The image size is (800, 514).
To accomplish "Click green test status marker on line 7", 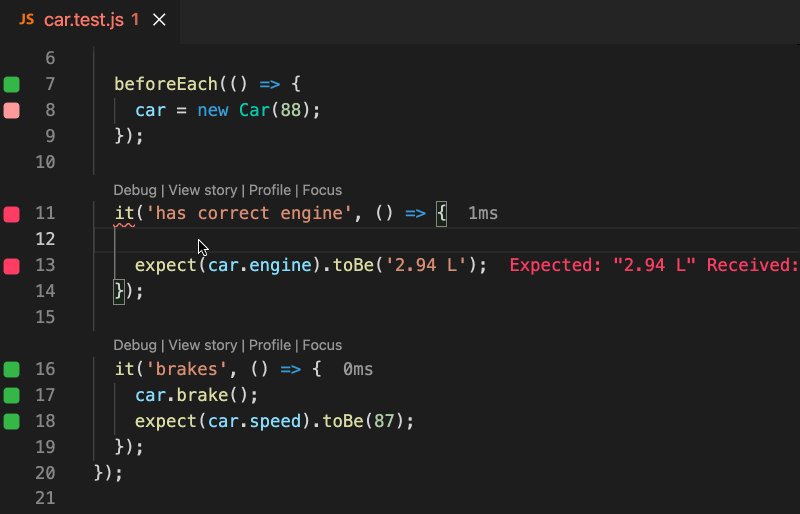I will [12, 84].
